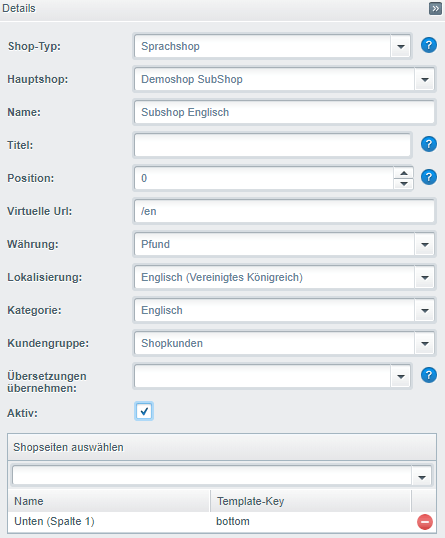Sort by the Name column header

[109, 501]
